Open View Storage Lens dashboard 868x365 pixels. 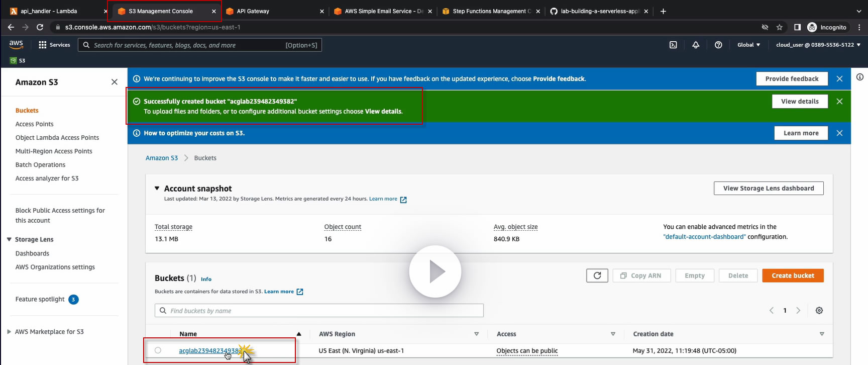click(769, 188)
